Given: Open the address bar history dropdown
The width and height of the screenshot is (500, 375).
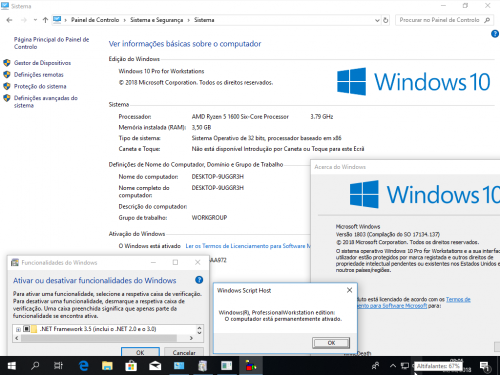Looking at the screenshot, I should pyautogui.click(x=377, y=20).
